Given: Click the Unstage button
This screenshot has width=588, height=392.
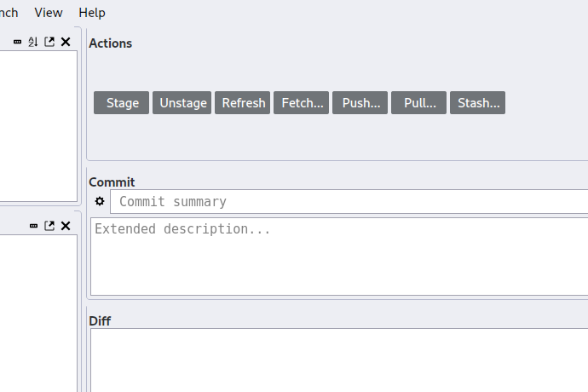Looking at the screenshot, I should [182, 102].
